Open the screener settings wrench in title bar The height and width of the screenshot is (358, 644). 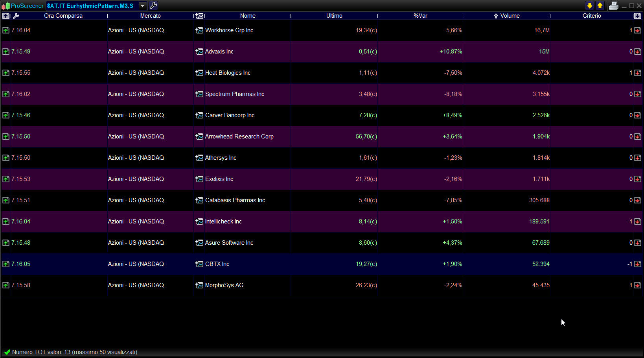pyautogui.click(x=153, y=6)
